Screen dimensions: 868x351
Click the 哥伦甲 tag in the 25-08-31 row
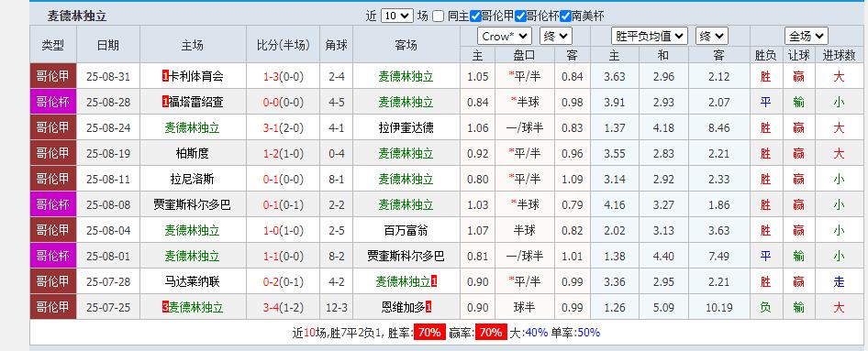coord(53,76)
